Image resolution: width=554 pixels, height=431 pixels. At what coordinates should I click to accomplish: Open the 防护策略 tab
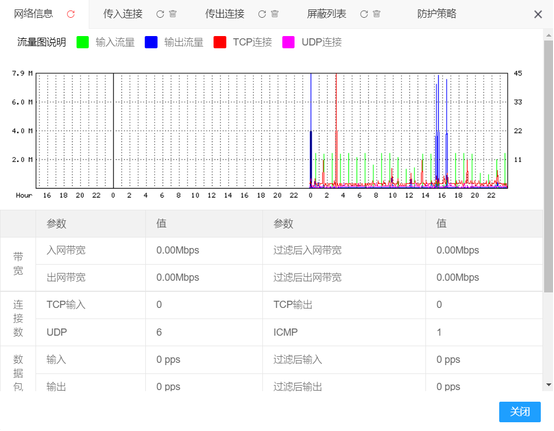click(x=437, y=14)
